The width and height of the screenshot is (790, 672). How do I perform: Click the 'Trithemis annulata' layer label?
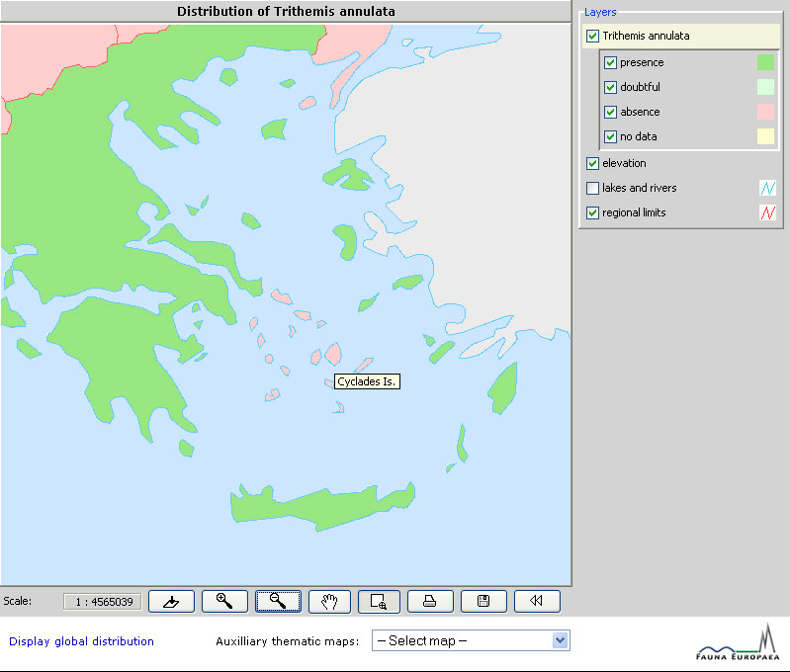coord(646,36)
